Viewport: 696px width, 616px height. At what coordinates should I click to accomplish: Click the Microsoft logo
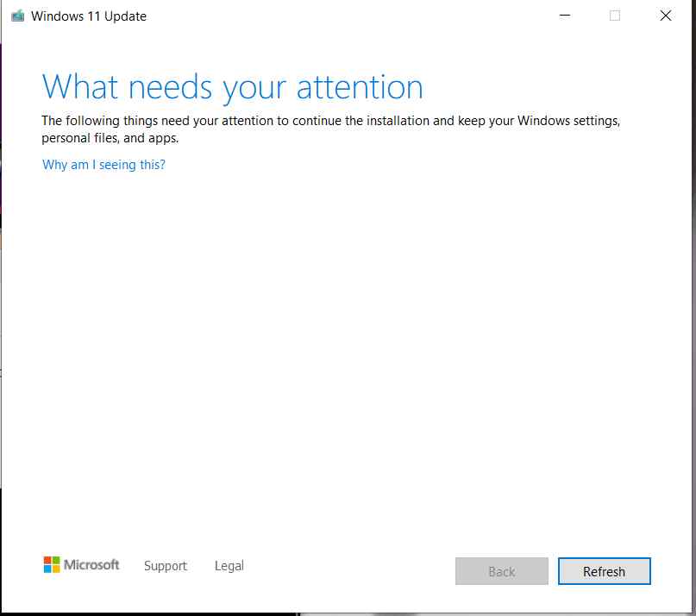pos(81,565)
